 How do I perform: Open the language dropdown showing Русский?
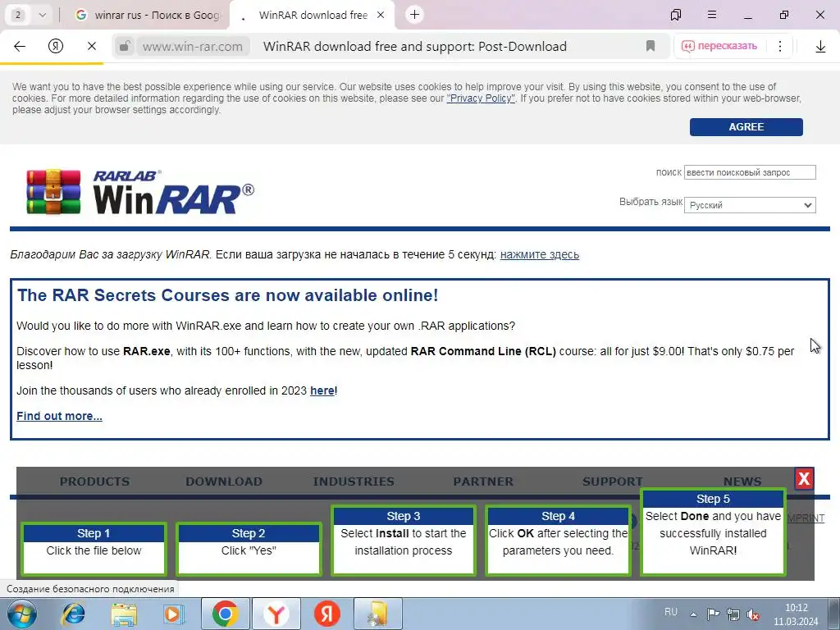[x=750, y=205]
